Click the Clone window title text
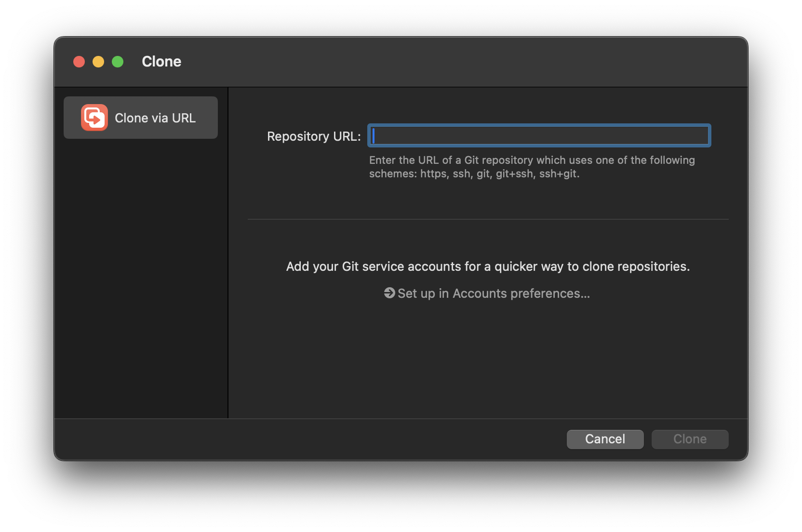802x532 pixels. coord(161,62)
